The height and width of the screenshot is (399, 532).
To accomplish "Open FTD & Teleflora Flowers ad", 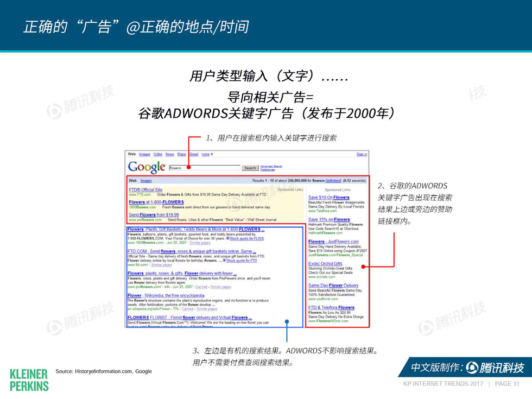I will (x=331, y=307).
